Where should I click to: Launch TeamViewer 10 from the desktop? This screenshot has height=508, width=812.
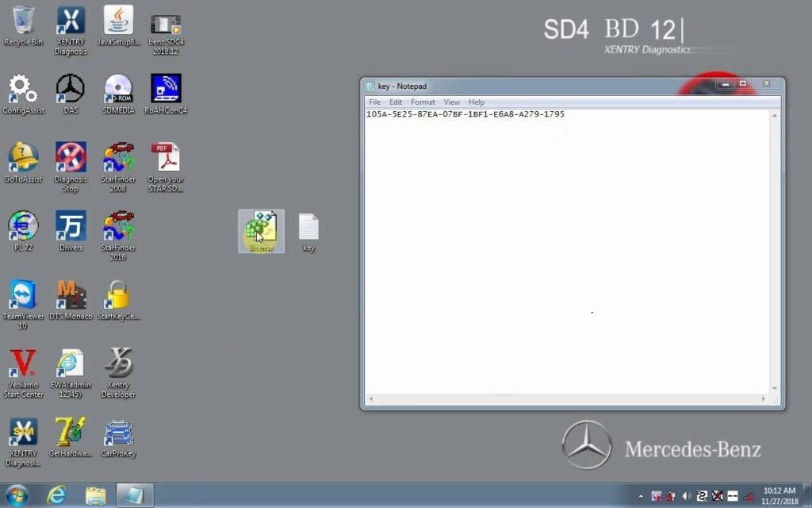[23, 304]
